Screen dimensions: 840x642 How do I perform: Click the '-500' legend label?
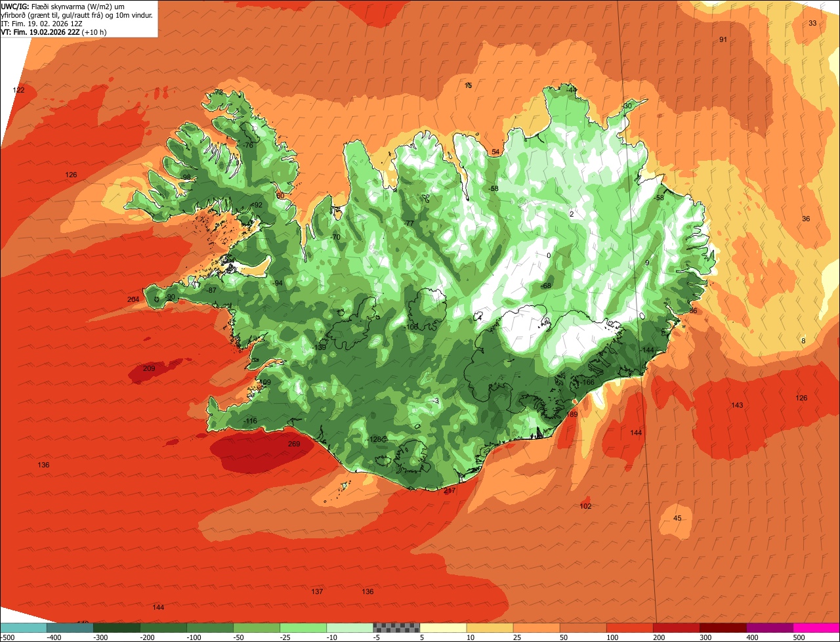point(7,637)
